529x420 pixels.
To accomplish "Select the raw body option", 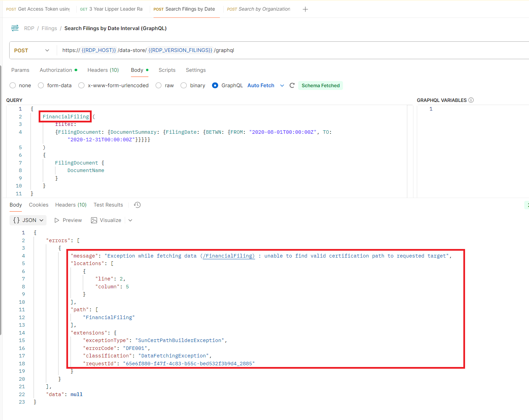I will tap(158, 86).
